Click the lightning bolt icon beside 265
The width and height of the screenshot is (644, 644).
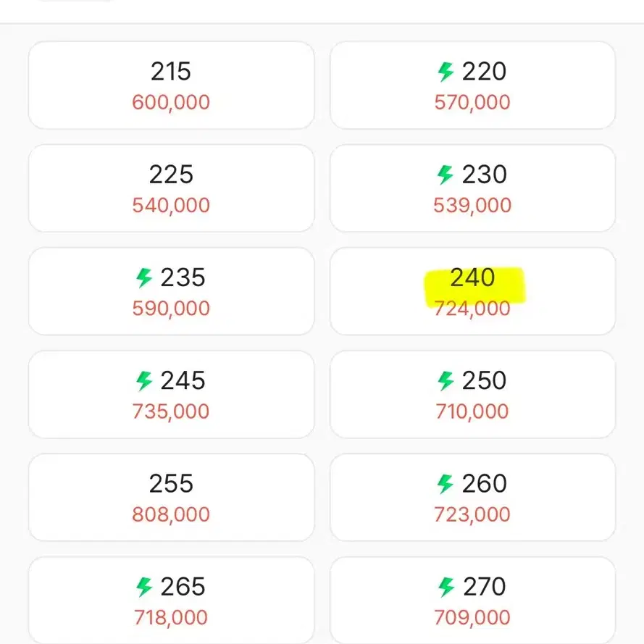(x=144, y=587)
